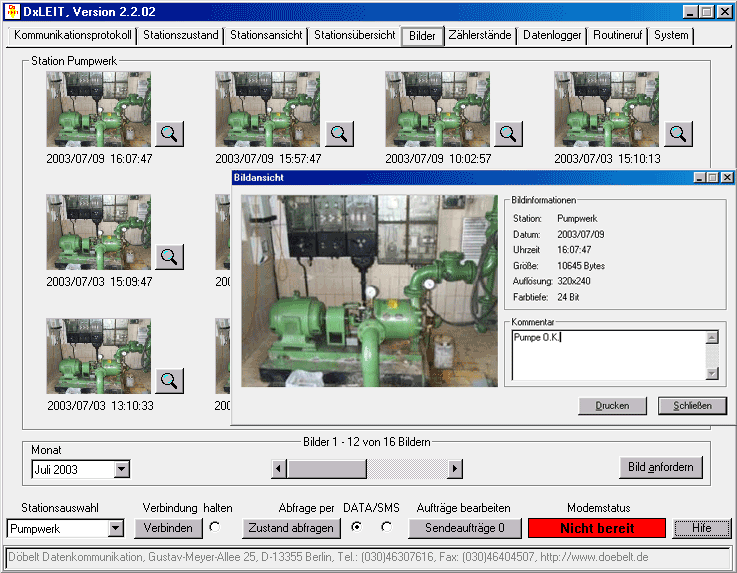Switch to Stationszustand tab

click(x=180, y=35)
